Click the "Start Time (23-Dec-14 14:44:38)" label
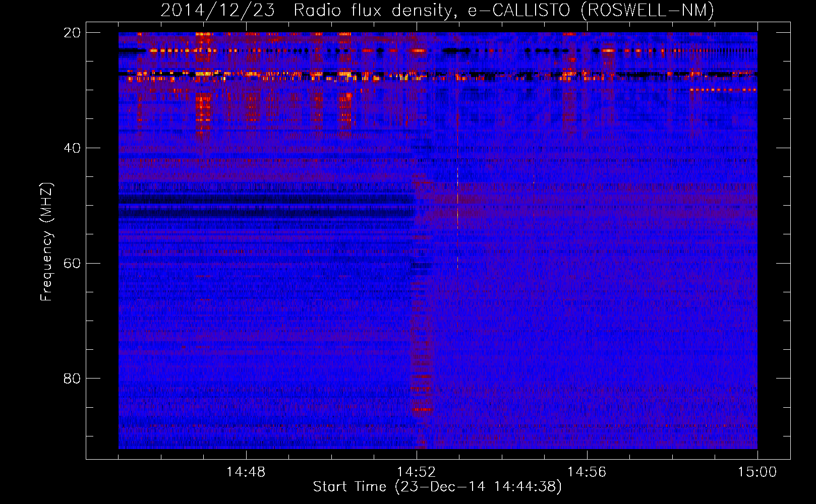This screenshot has width=816, height=504. coord(437,487)
